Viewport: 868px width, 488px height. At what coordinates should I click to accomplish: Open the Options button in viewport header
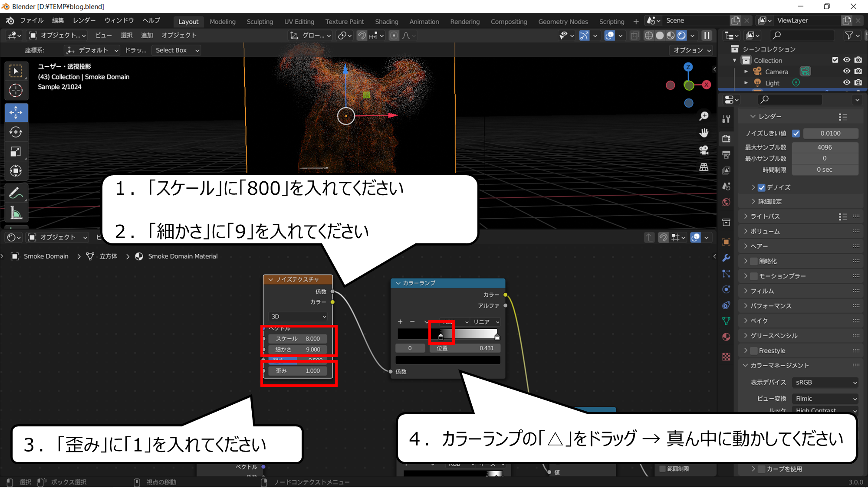point(692,50)
